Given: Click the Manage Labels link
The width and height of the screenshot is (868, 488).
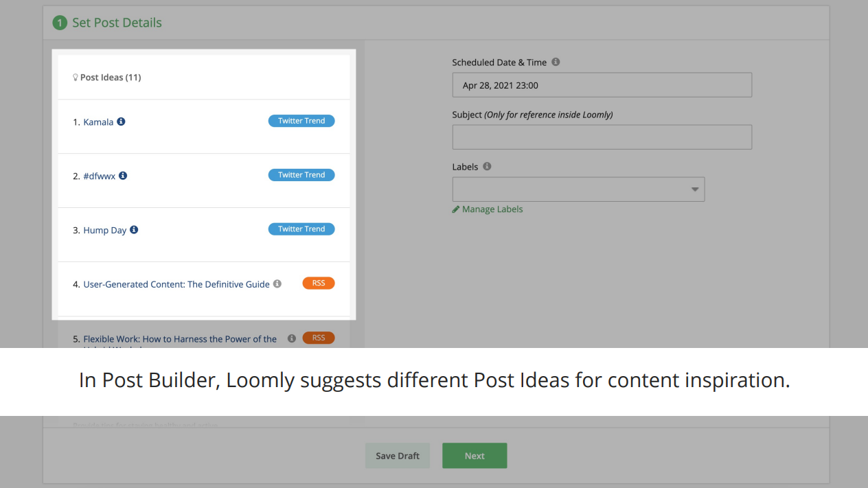Looking at the screenshot, I should (x=492, y=209).
